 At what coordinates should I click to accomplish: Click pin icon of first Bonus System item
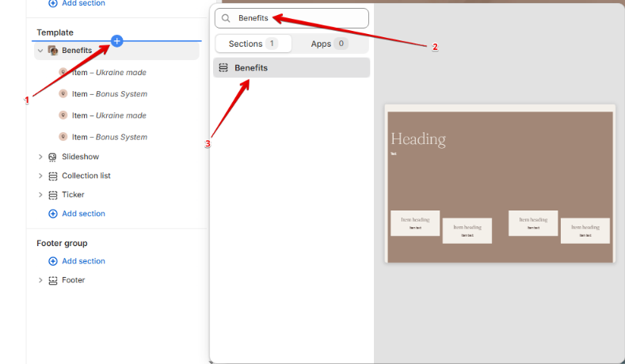tap(63, 93)
